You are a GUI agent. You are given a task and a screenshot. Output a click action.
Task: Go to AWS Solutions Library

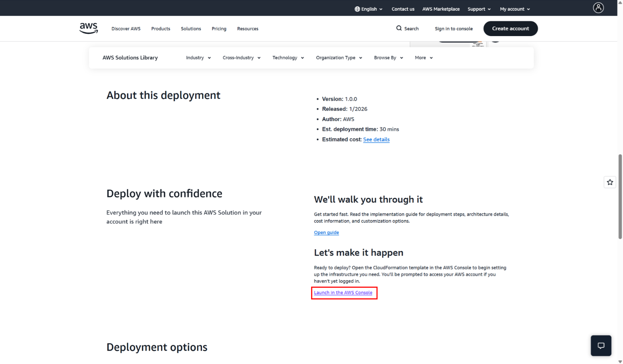point(130,57)
